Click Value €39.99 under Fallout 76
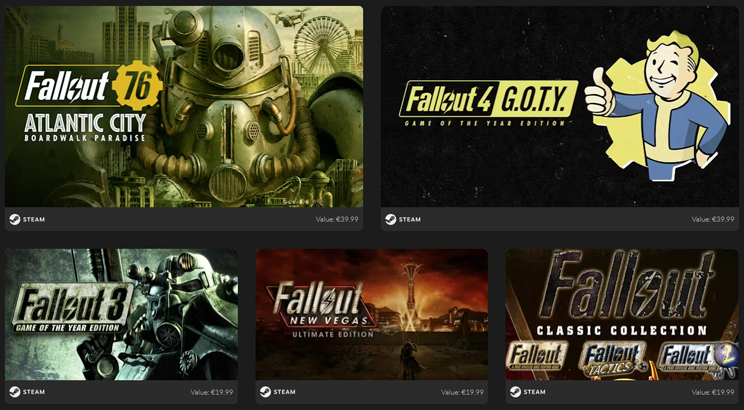The height and width of the screenshot is (410, 744). [337, 219]
